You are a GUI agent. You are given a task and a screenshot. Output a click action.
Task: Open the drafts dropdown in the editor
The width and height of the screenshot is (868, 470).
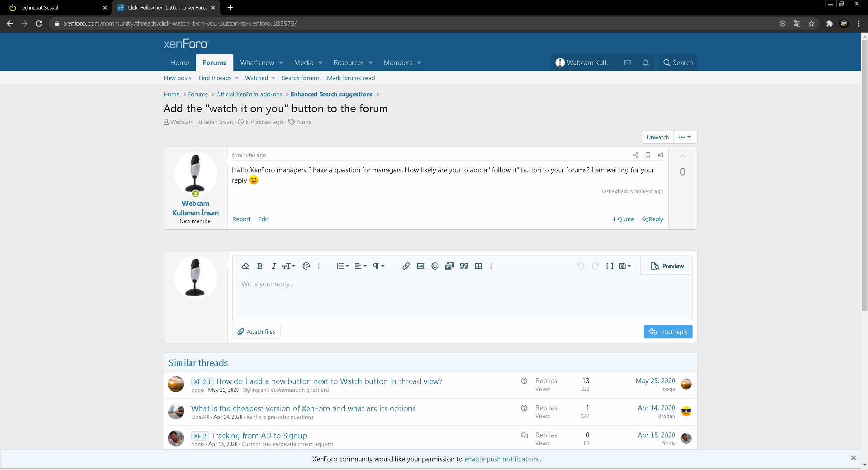click(625, 266)
